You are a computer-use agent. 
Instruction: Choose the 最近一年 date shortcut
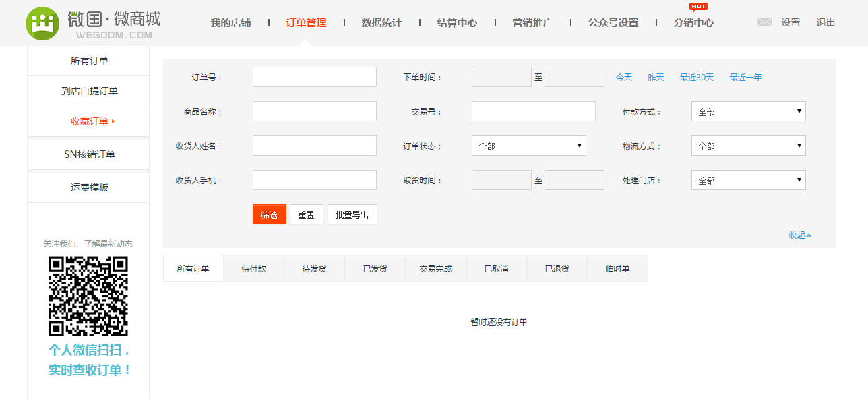pos(745,78)
